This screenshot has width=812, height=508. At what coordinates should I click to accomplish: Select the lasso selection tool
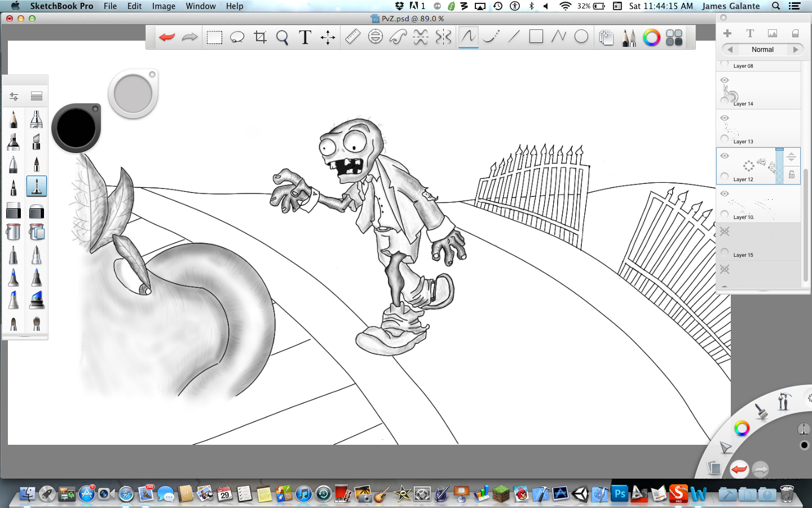click(237, 38)
